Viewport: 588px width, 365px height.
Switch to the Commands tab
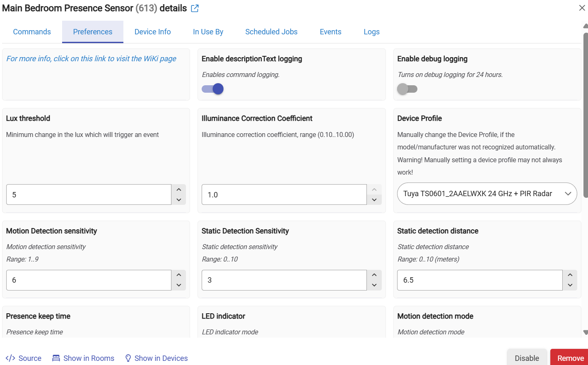coord(32,32)
